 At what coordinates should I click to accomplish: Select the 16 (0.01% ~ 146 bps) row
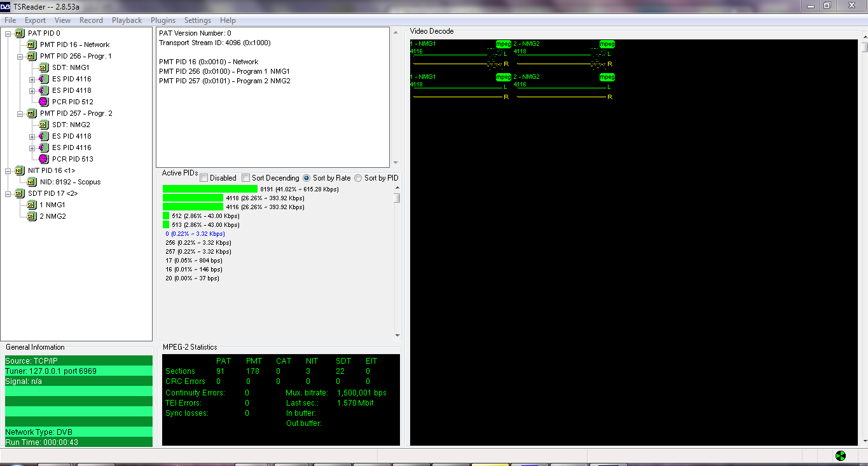[193, 269]
